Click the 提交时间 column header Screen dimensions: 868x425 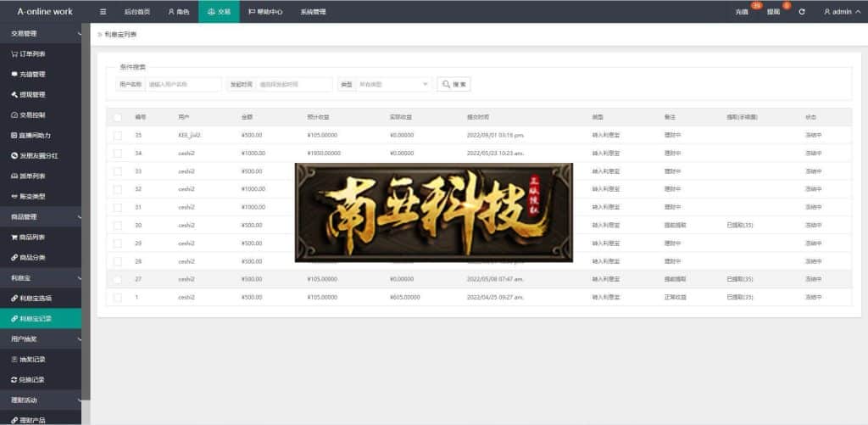click(478, 117)
